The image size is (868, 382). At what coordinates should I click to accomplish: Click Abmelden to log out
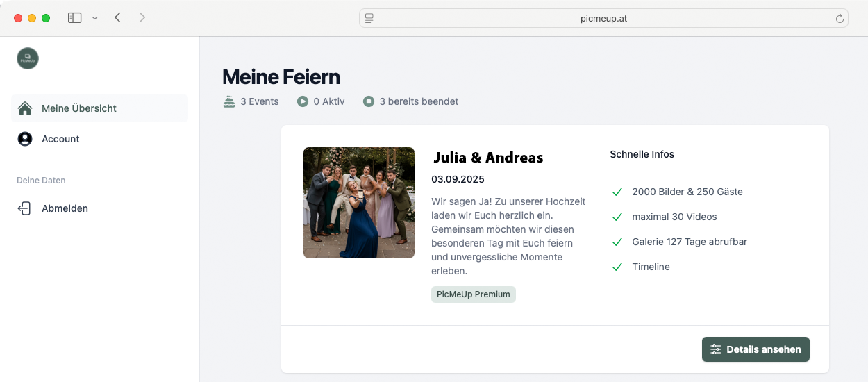coord(65,208)
